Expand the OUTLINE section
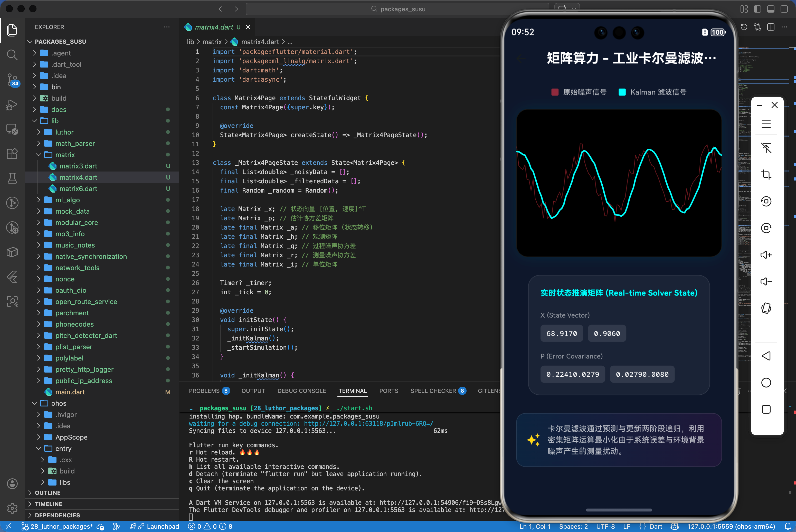The height and width of the screenshot is (532, 796). (x=48, y=492)
